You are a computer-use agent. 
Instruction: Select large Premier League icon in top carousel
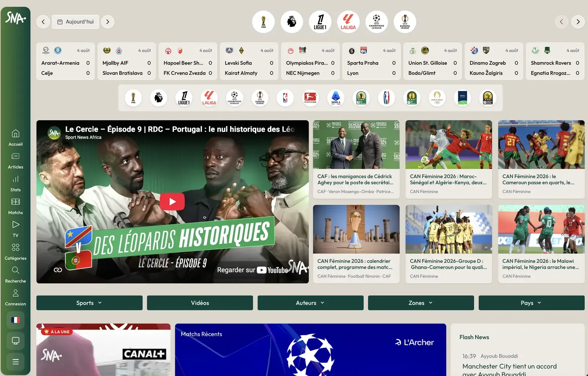[x=292, y=22]
